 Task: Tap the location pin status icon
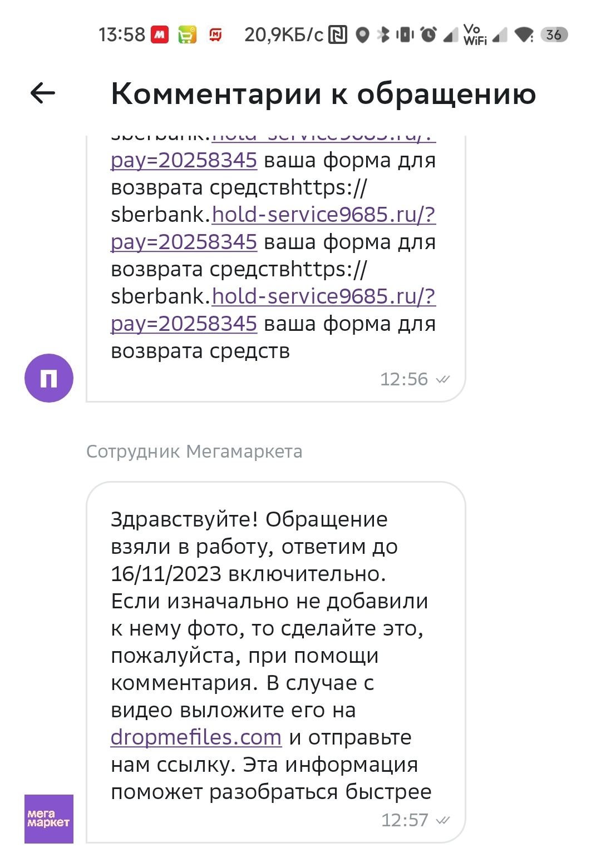363,35
